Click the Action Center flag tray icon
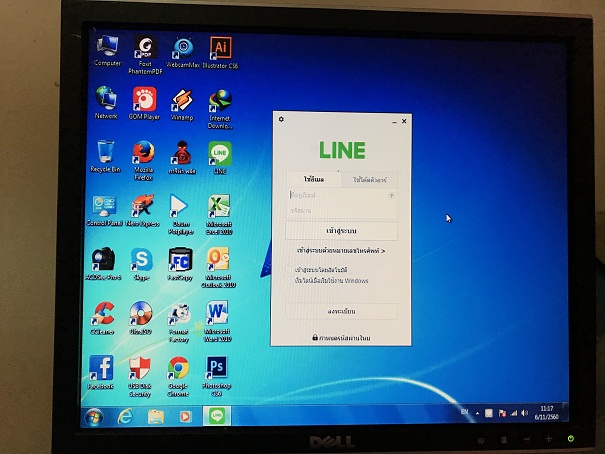The height and width of the screenshot is (454, 605). point(502,413)
